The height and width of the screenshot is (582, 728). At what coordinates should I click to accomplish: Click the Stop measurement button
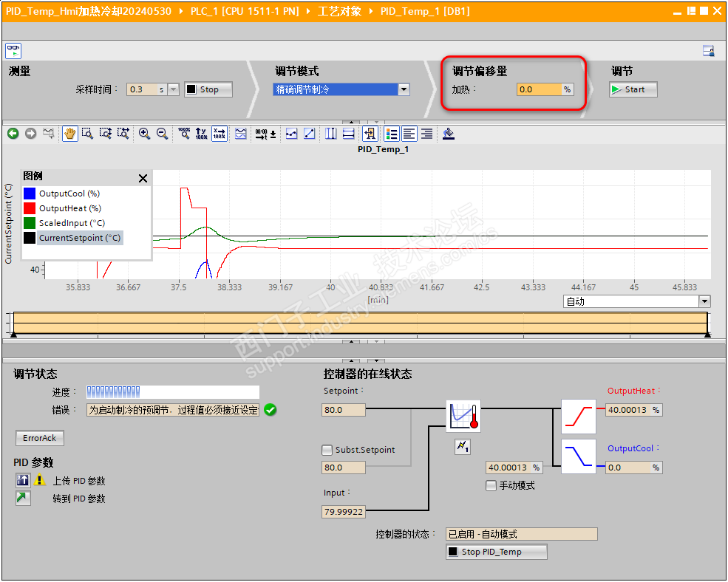208,89
